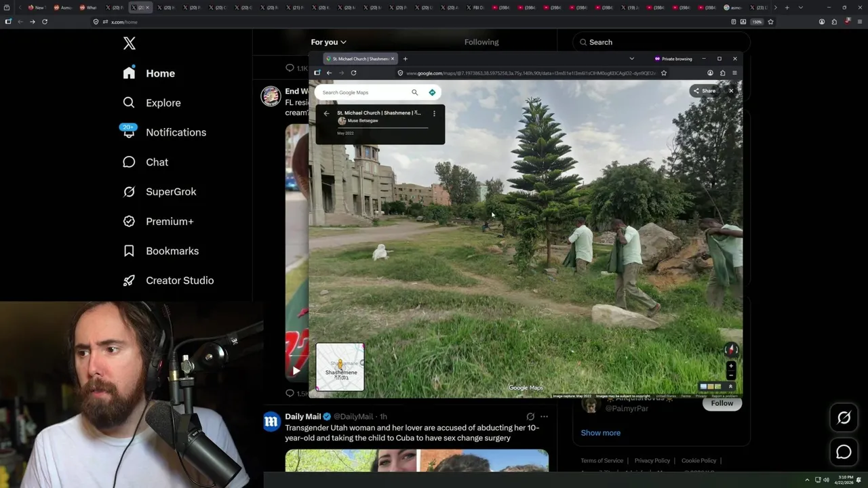Screen dimensions: 868x488
Task: Zoom in with the Street View plus button
Action: 730,366
